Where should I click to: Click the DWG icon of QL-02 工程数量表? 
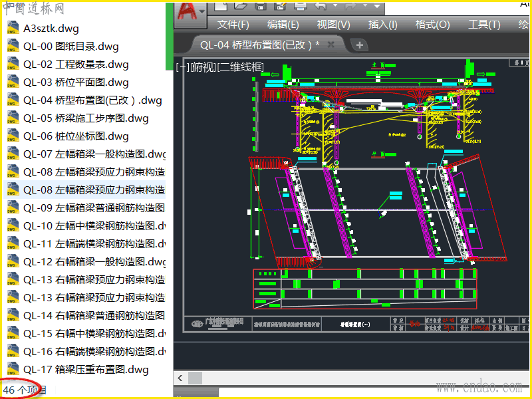(13, 64)
